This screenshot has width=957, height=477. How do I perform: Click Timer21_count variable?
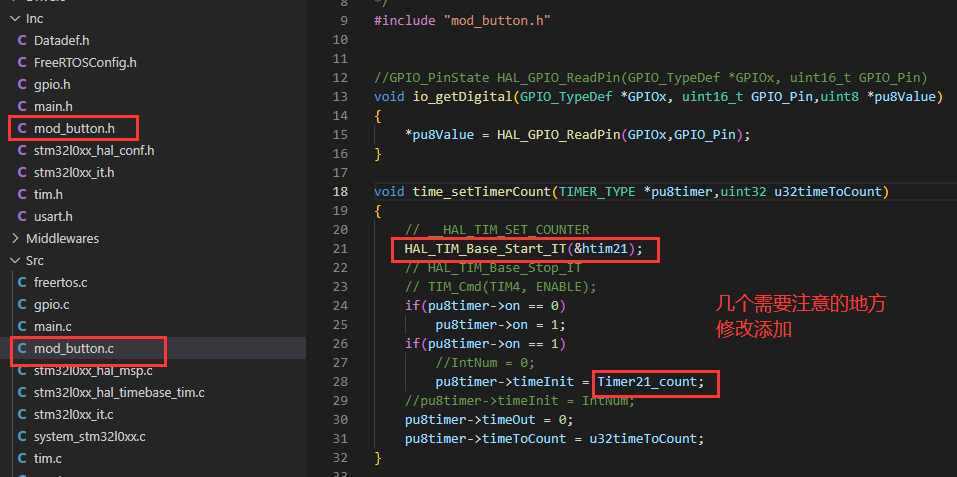pyautogui.click(x=647, y=381)
